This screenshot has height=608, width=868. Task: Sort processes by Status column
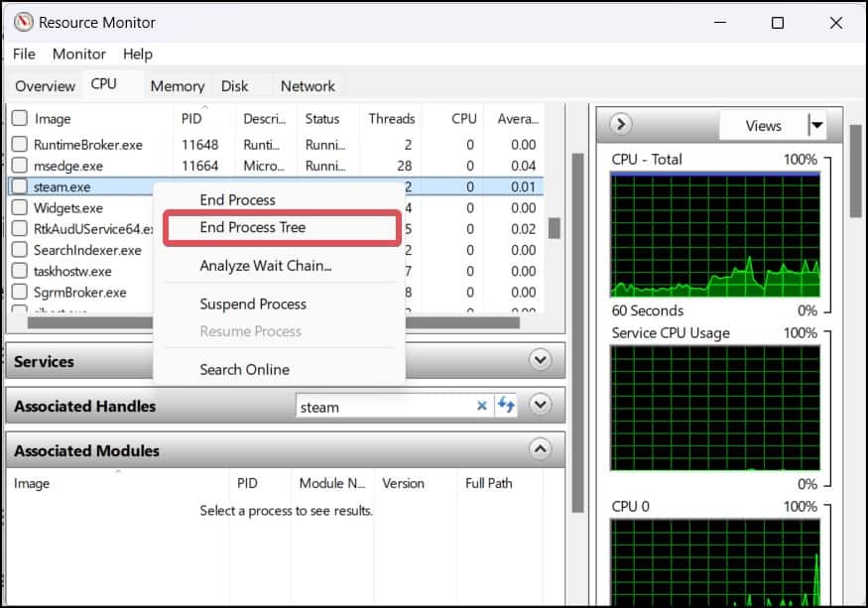coord(322,118)
